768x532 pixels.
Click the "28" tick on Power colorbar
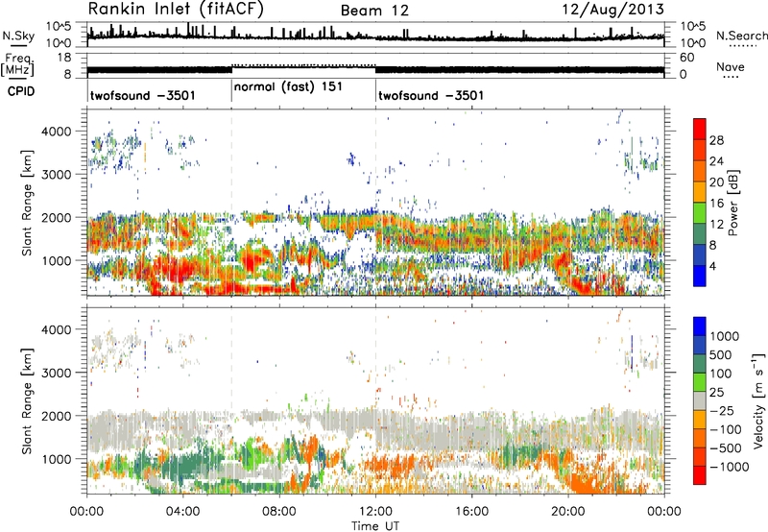click(x=716, y=140)
